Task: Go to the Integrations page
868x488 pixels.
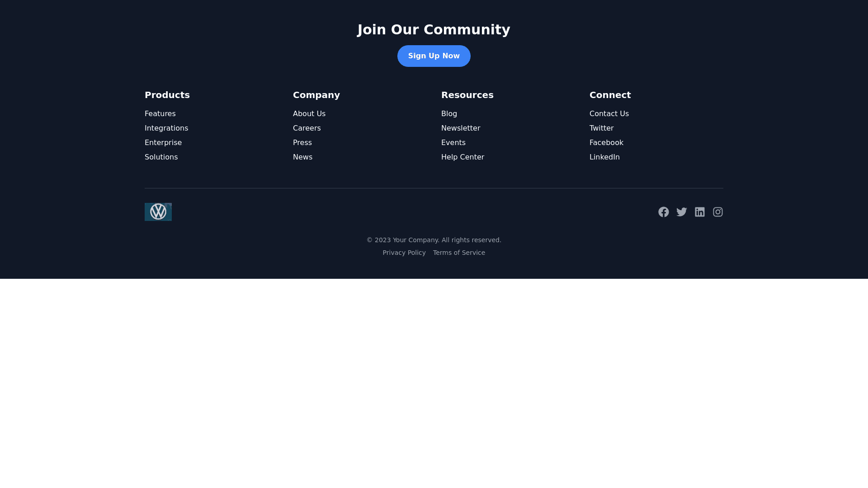Action: pos(166,128)
